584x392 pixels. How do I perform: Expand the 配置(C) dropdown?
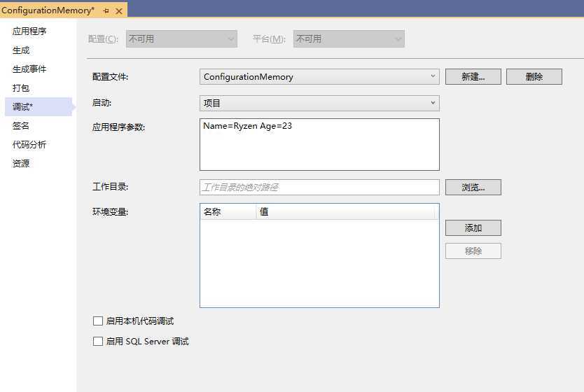pyautogui.click(x=181, y=38)
